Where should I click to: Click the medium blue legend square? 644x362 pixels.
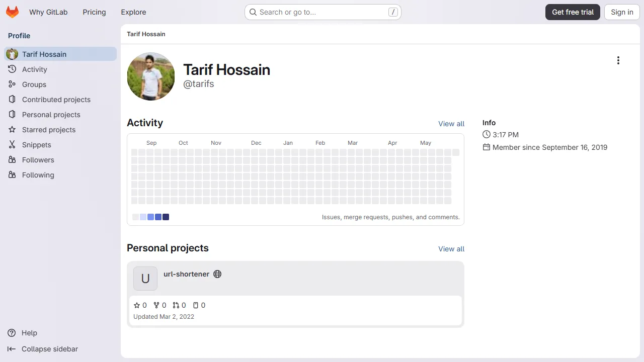(x=150, y=217)
